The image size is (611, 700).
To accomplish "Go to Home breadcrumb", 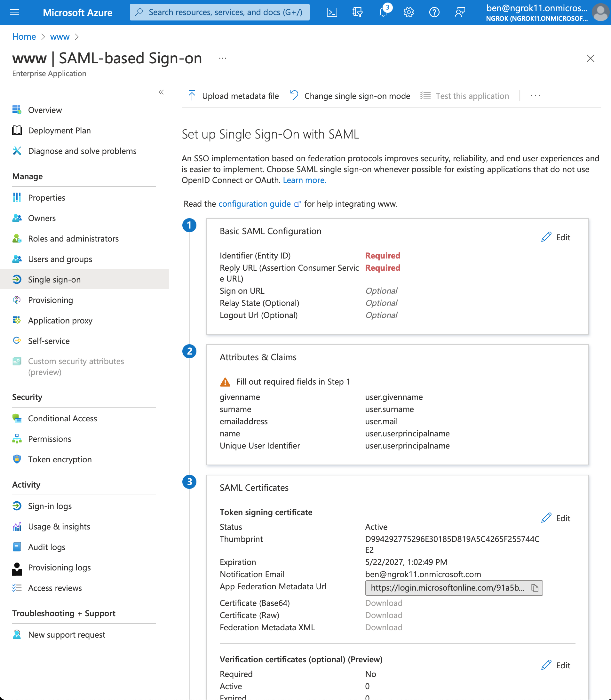I will 24,36.
